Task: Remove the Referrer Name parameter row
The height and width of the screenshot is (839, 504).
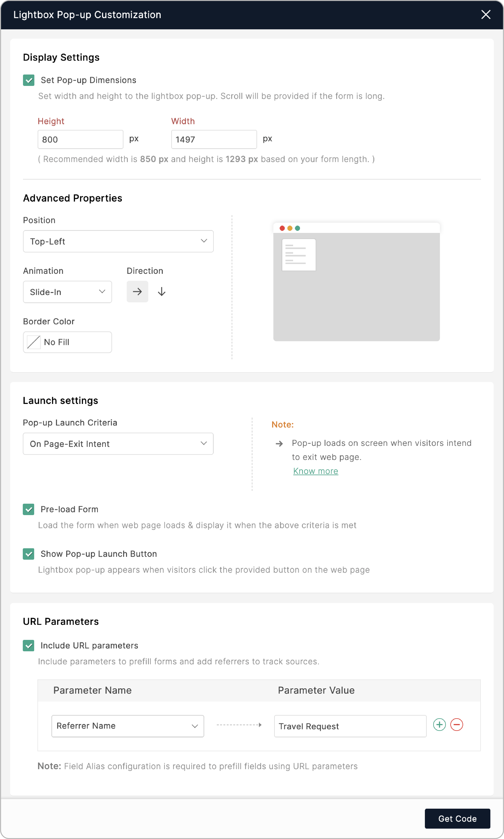Action: pyautogui.click(x=456, y=725)
